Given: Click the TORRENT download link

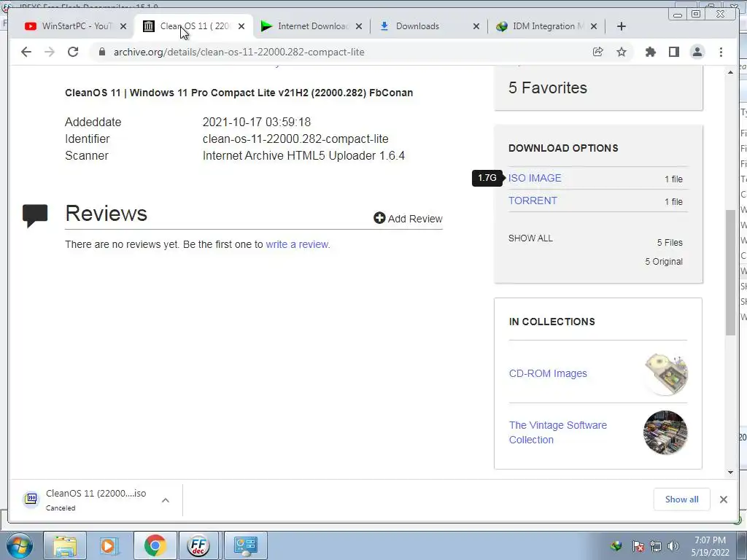Looking at the screenshot, I should 533,201.
